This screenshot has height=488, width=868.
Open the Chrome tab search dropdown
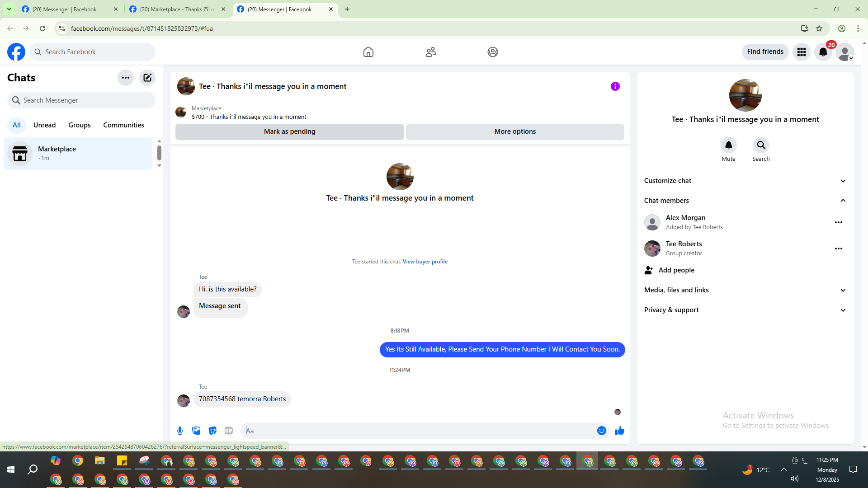9,9
